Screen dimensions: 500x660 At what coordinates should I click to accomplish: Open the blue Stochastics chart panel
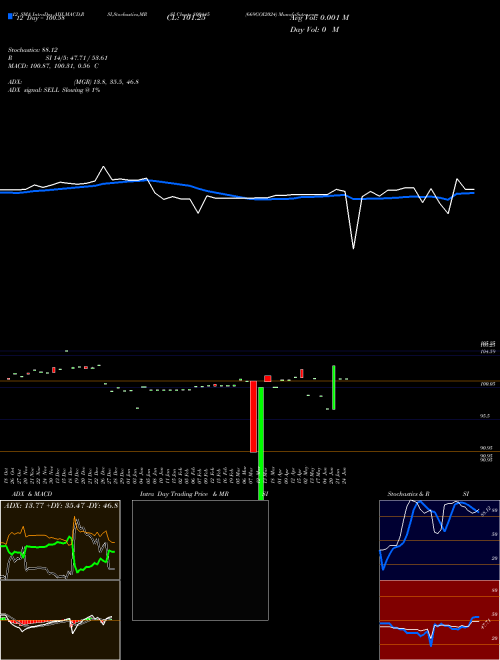439,540
